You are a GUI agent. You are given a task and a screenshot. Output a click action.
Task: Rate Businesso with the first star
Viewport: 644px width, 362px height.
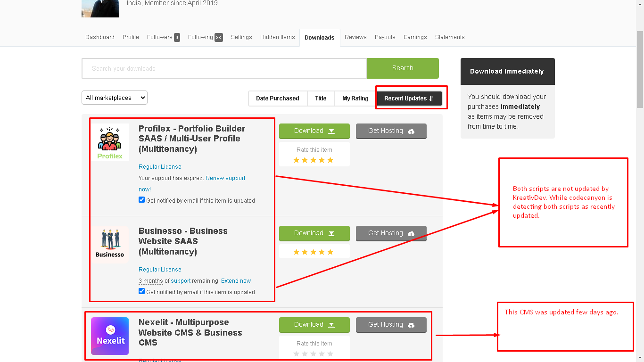(x=296, y=252)
